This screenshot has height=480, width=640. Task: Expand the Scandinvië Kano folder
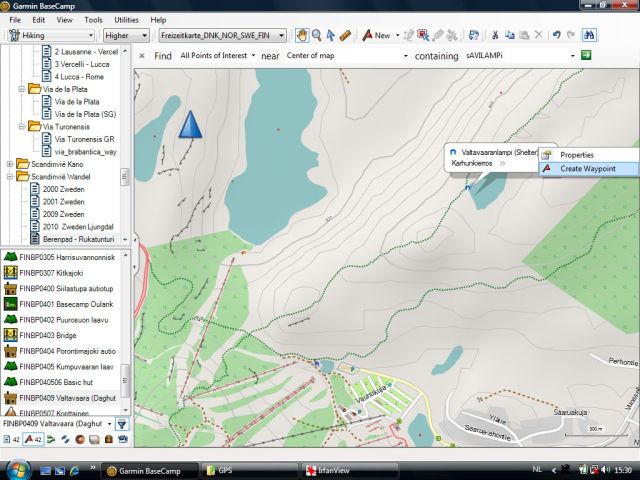coord(10,163)
